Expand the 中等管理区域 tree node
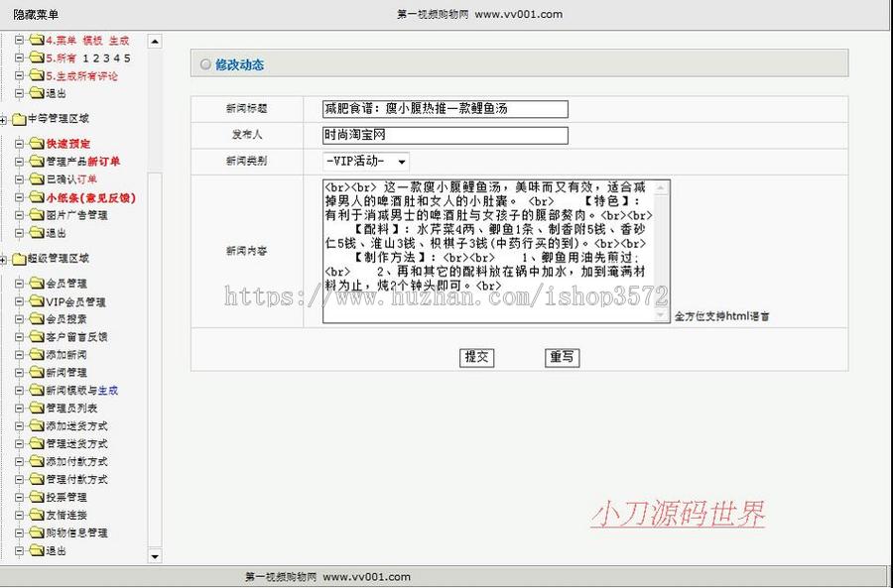This screenshot has height=588, width=893. [3, 120]
